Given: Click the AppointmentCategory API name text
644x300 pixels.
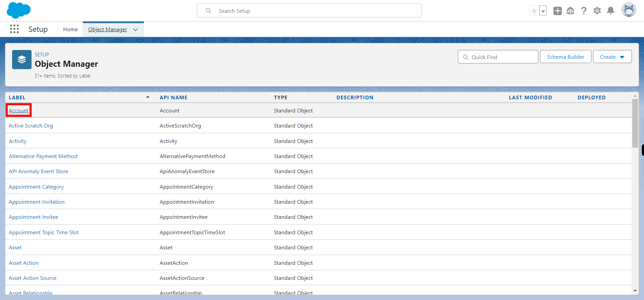Looking at the screenshot, I should (186, 187).
